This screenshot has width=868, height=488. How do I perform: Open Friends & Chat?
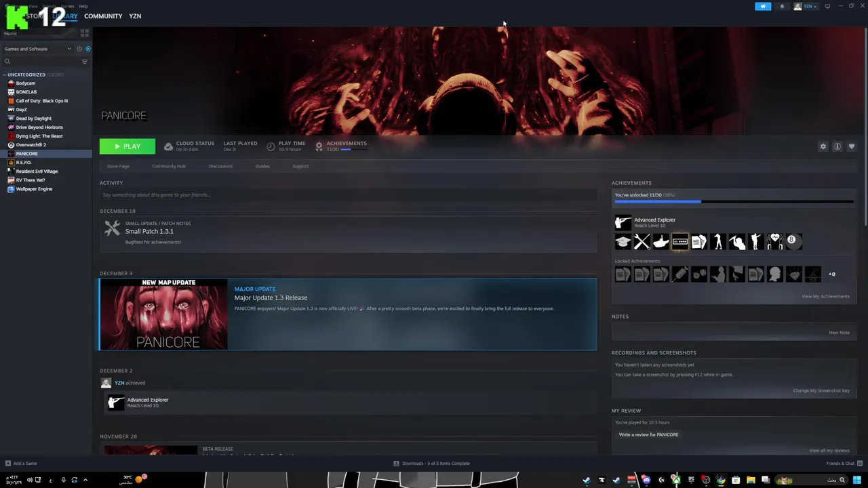pyautogui.click(x=844, y=464)
